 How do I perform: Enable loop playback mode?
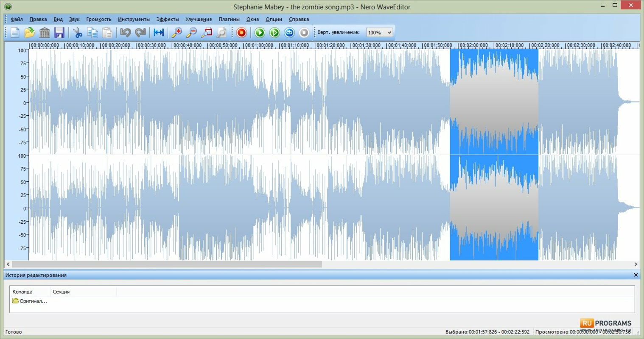pyautogui.click(x=289, y=32)
